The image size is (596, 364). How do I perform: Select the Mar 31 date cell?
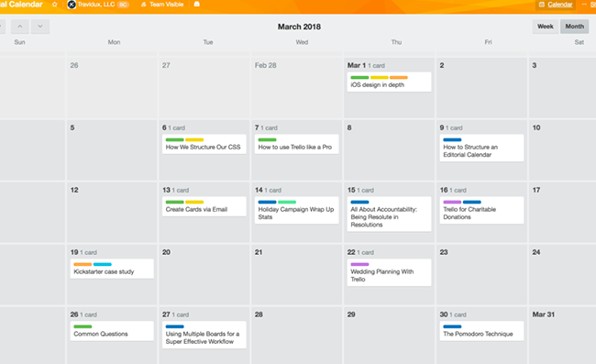[x=563, y=336]
